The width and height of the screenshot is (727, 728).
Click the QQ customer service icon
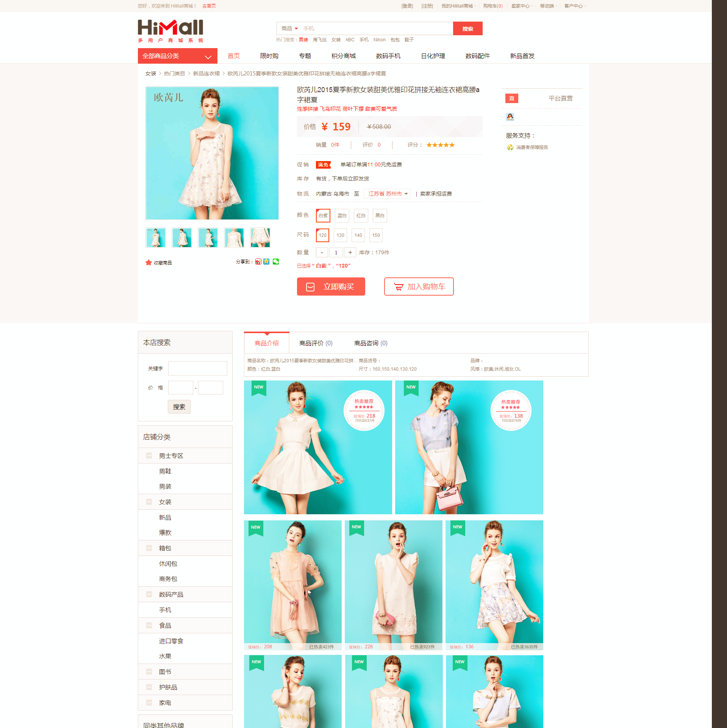(x=510, y=117)
